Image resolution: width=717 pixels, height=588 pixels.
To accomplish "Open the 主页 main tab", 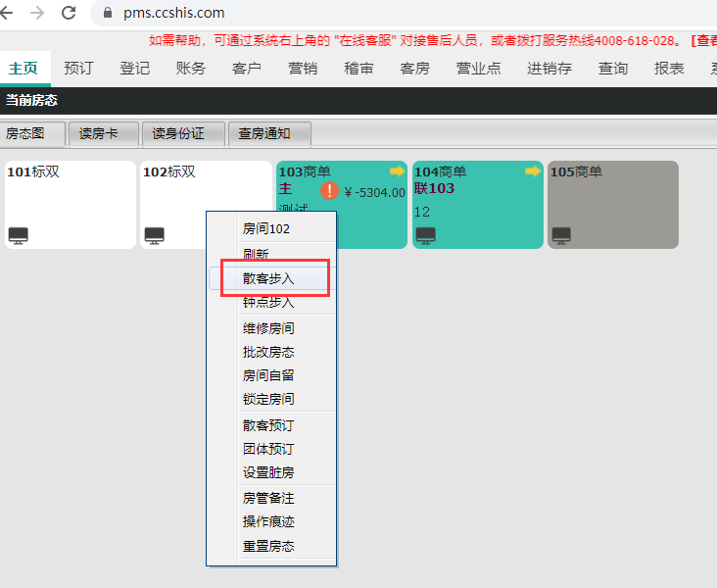I will pos(24,69).
